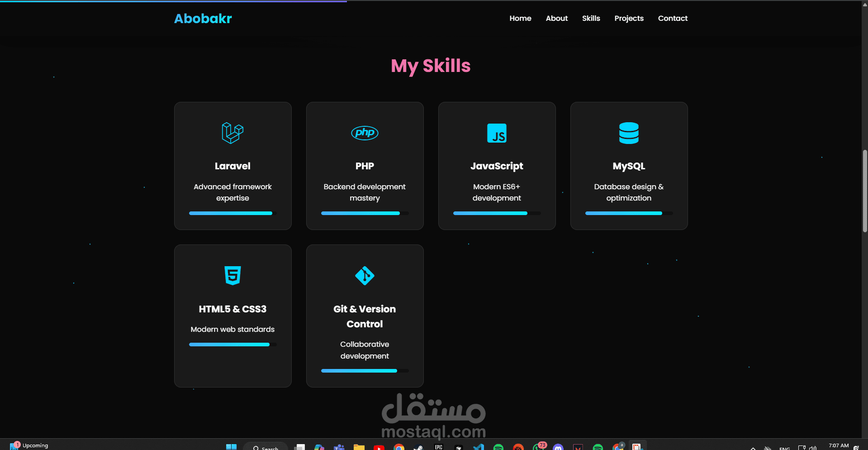868x450 pixels.
Task: Open Visual Studio Code from taskbar
Action: tap(478, 447)
